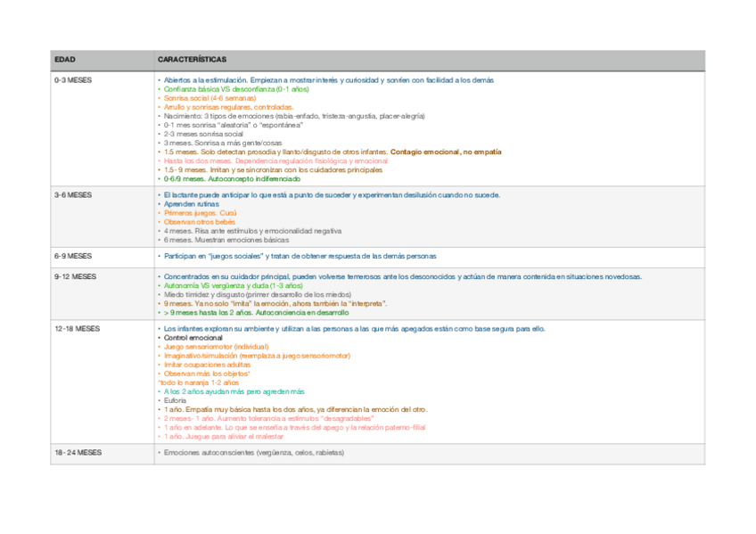Click 'Autonomía VS vergüenza y duda (1-3 años)'
756x534 pixels.
coord(233,286)
